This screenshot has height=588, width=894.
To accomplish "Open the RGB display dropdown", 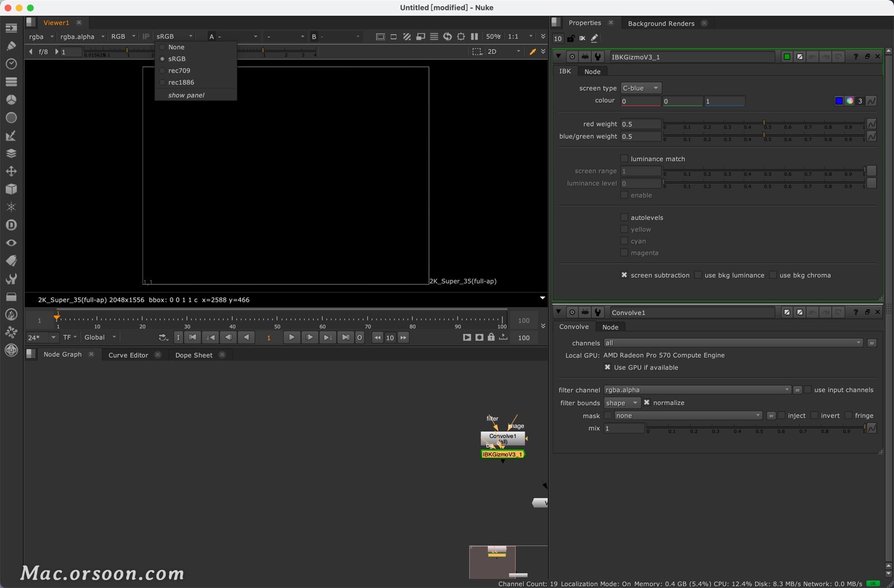I will tap(123, 36).
